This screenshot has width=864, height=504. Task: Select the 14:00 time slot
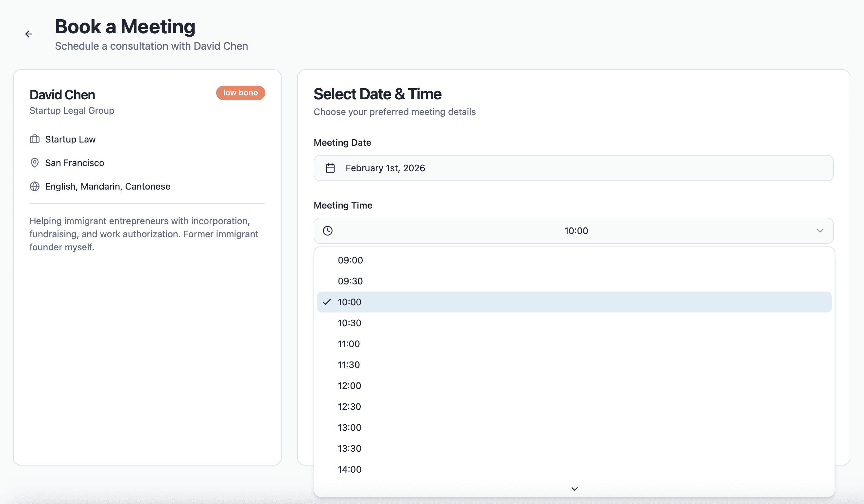(x=349, y=469)
